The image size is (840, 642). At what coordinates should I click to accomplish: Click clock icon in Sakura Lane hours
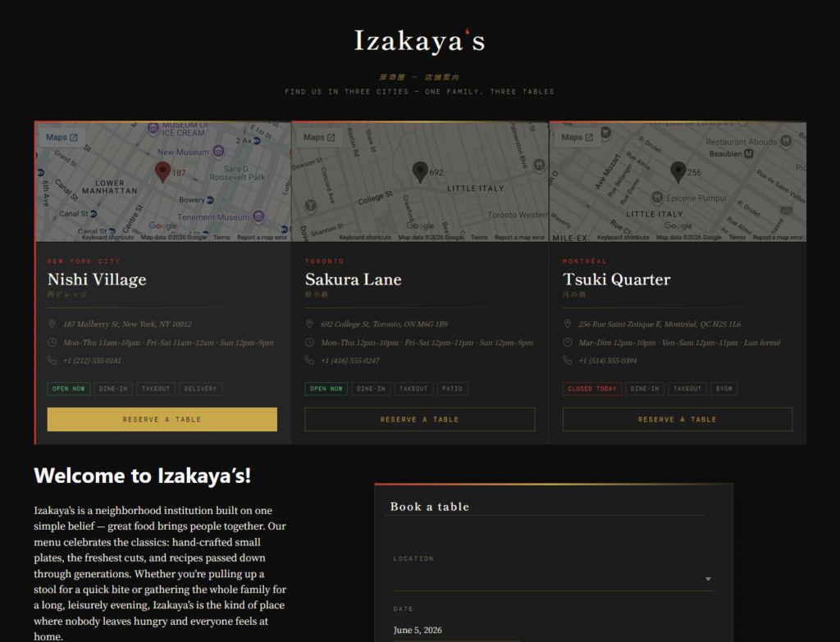click(x=309, y=342)
